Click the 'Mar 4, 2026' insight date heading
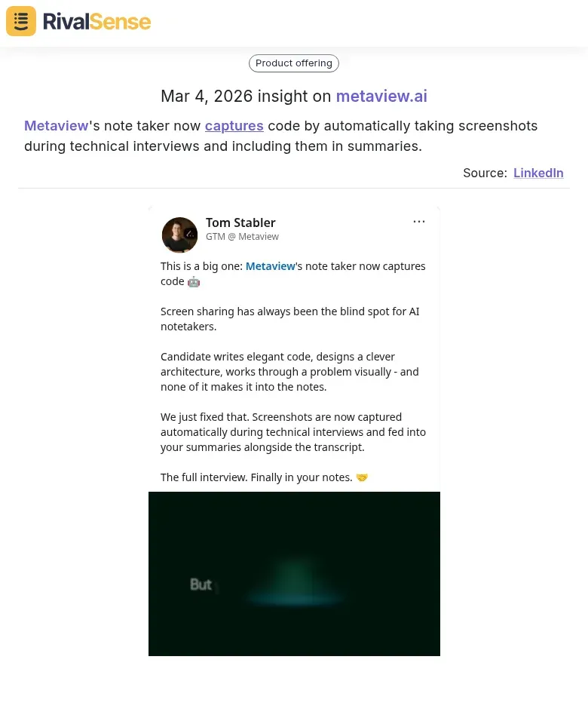Viewport: 588px width, 724px height. [204, 96]
